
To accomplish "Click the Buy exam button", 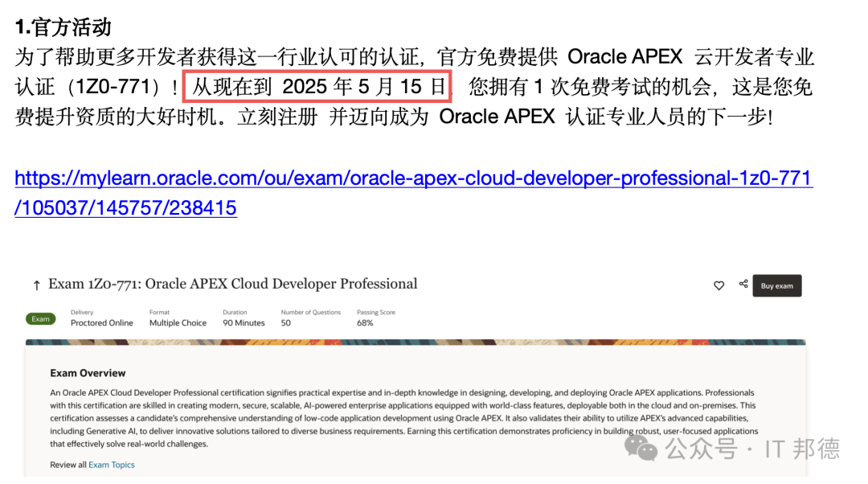I will [776, 285].
